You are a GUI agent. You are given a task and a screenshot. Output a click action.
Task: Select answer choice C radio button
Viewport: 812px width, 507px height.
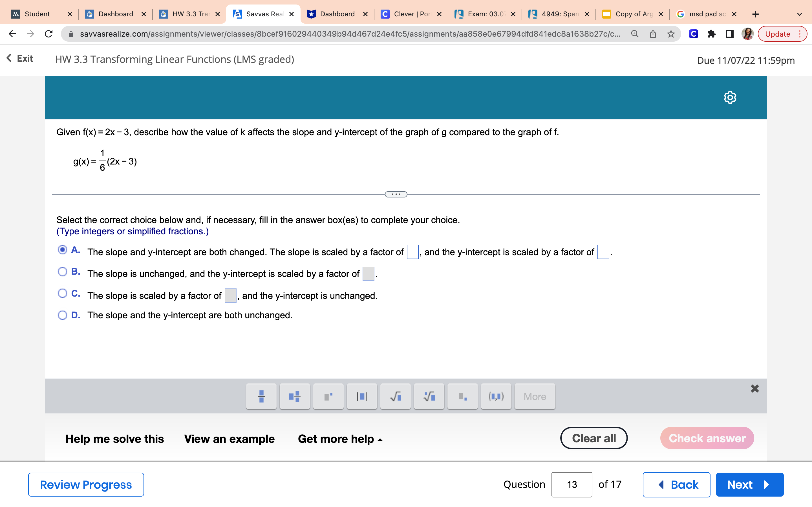click(62, 293)
